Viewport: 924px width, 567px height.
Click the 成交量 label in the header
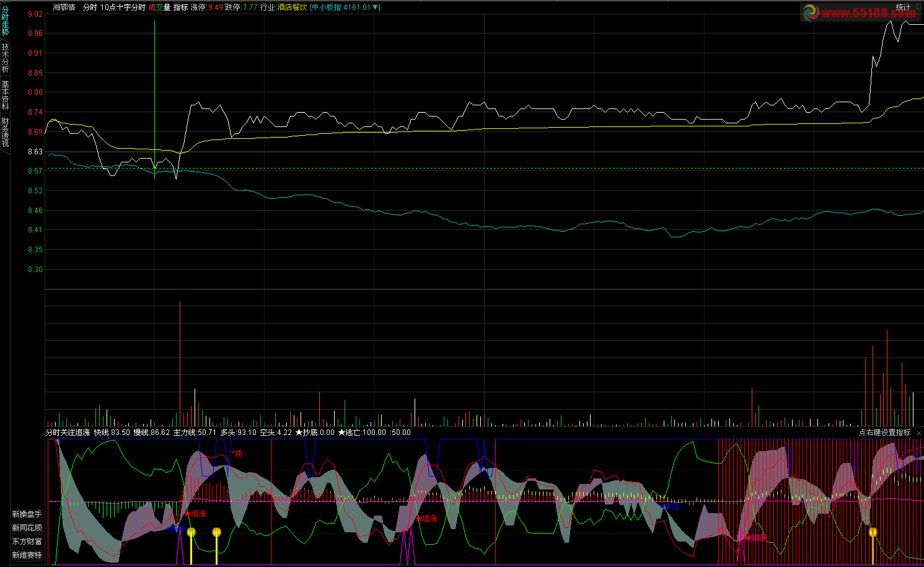coord(159,7)
